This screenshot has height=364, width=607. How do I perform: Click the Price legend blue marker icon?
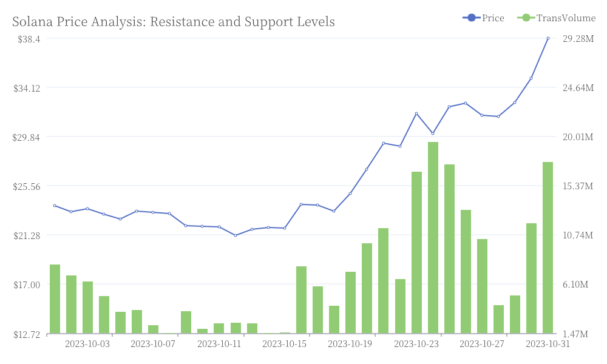[472, 18]
